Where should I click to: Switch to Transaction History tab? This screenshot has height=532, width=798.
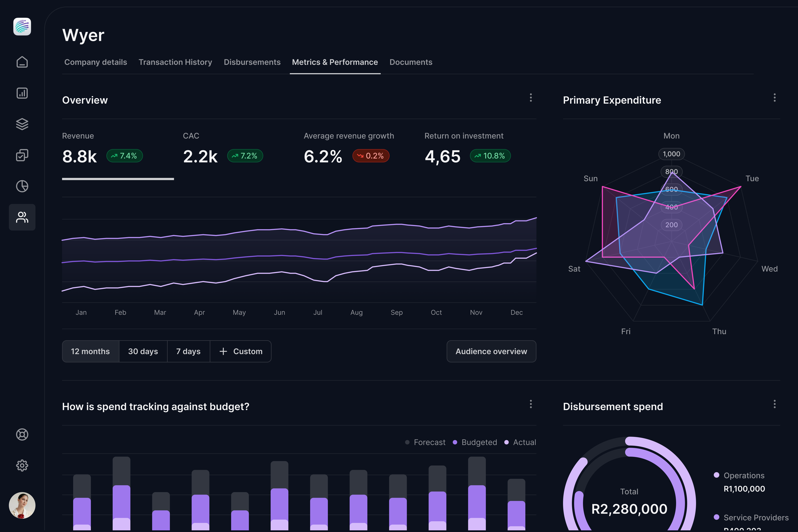[x=175, y=62]
